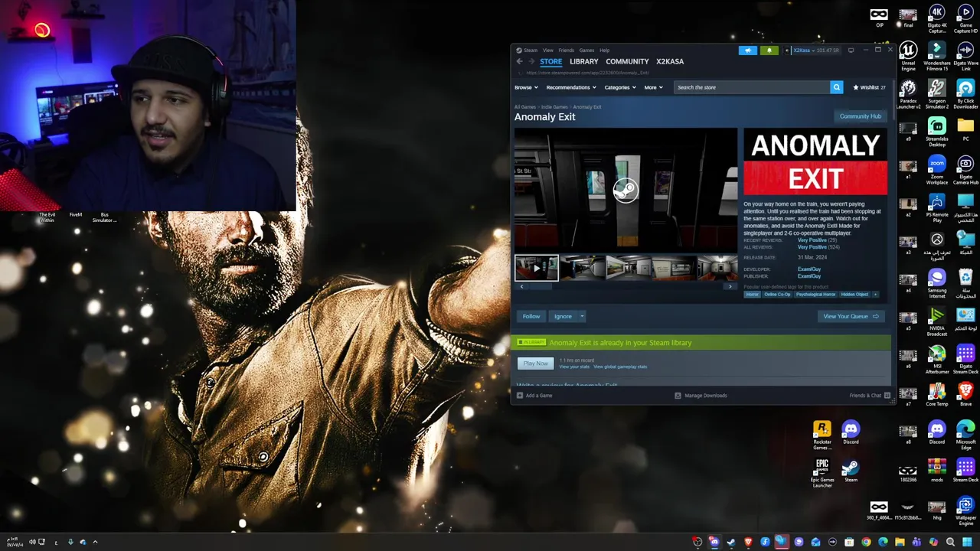Open MSI Afterburner desktop shortcut
This screenshot has height=551, width=980.
pos(936,359)
